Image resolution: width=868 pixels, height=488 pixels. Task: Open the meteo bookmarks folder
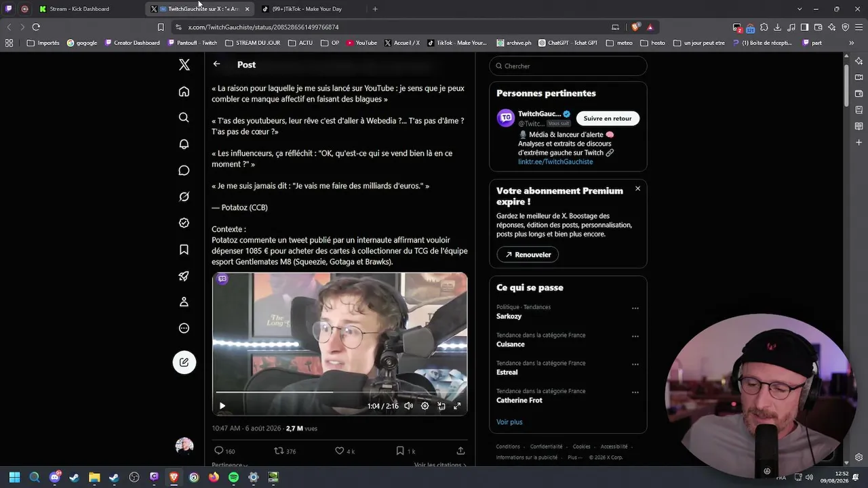pyautogui.click(x=619, y=43)
